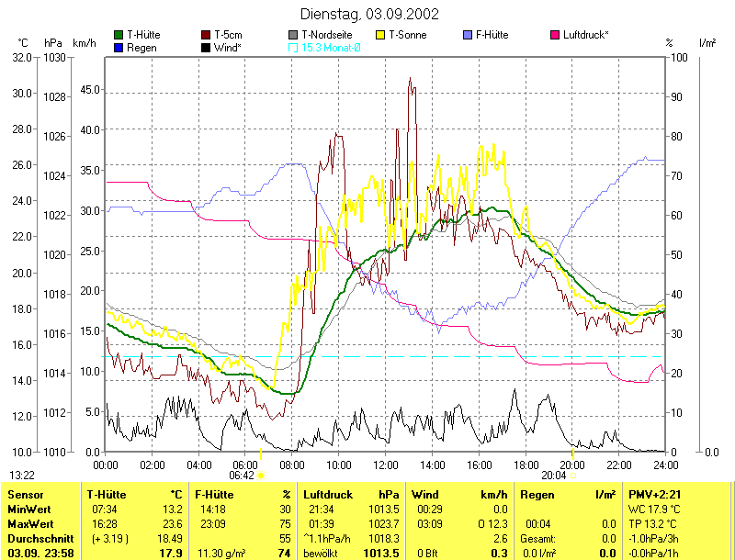Click the Sensor header in the data table
This screenshot has height=560, width=735.
point(26,495)
